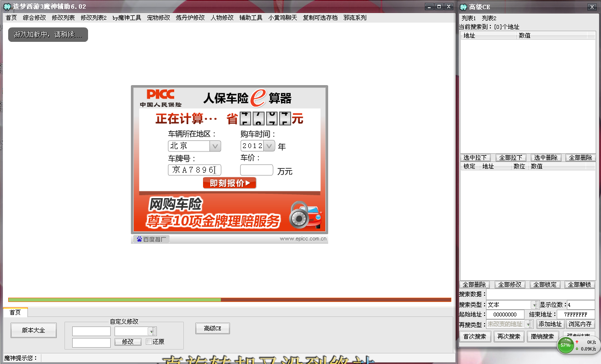Click the lower 全部删除 button beside 全部修改
Screen dimensions: 601x364
[474, 285]
